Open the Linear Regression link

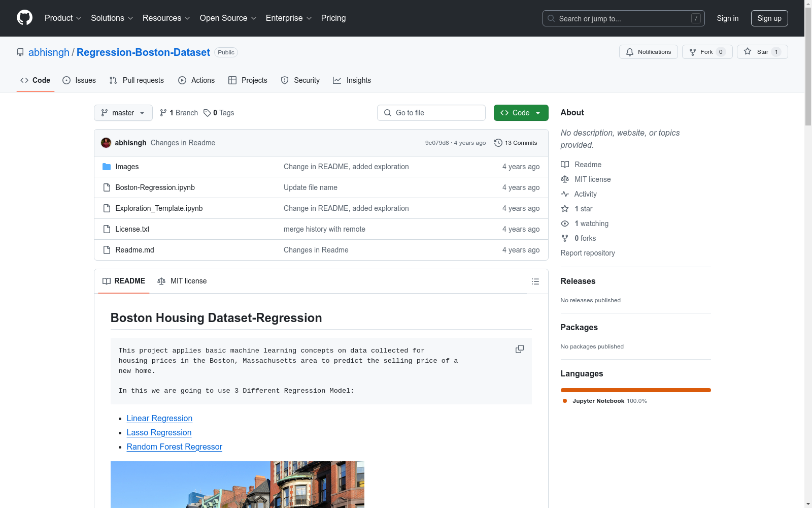(159, 418)
